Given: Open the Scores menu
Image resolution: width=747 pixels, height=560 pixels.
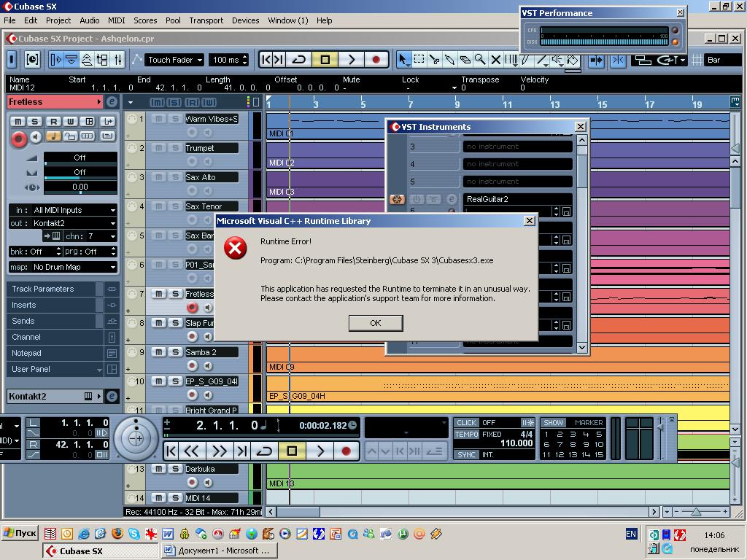Looking at the screenshot, I should pyautogui.click(x=145, y=20).
